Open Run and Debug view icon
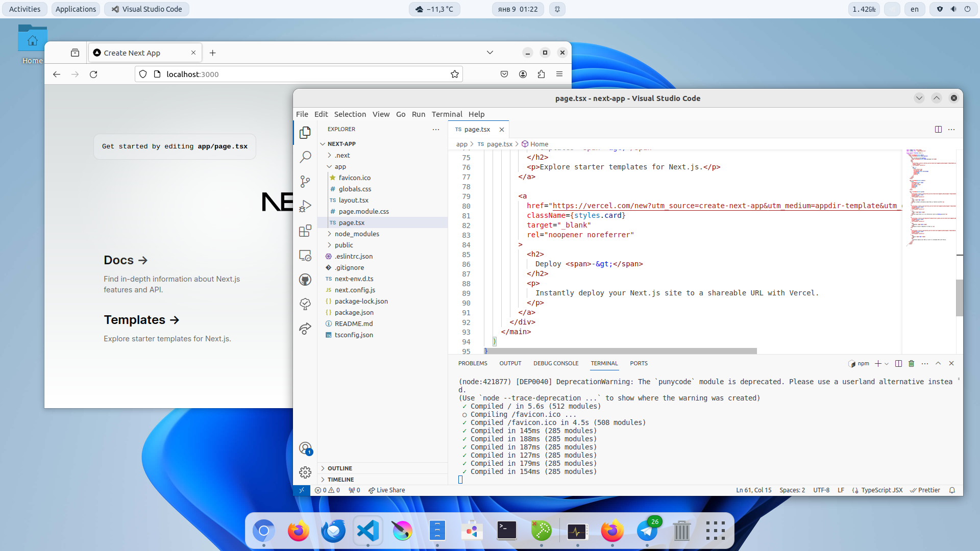Viewport: 980px width, 551px height. click(305, 206)
